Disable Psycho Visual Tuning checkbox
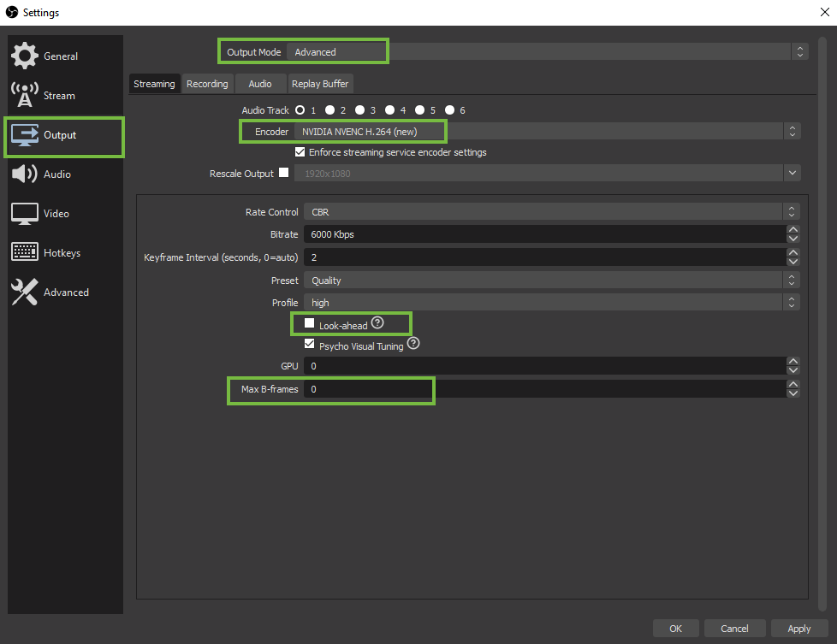The image size is (837, 644). pyautogui.click(x=310, y=344)
